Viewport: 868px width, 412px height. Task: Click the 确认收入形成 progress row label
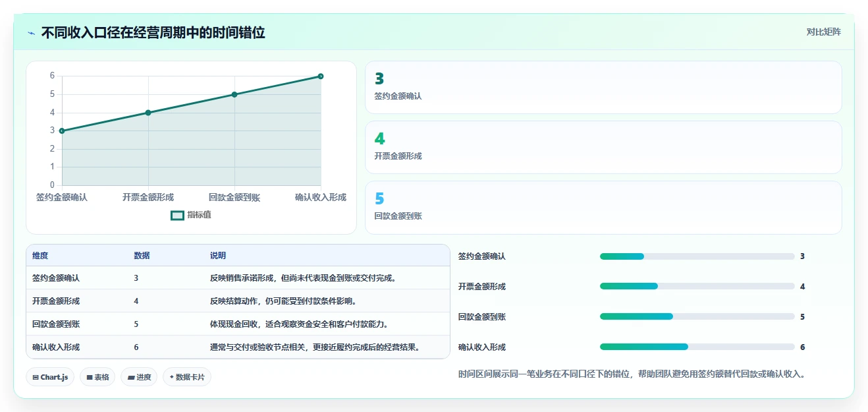[x=482, y=347]
